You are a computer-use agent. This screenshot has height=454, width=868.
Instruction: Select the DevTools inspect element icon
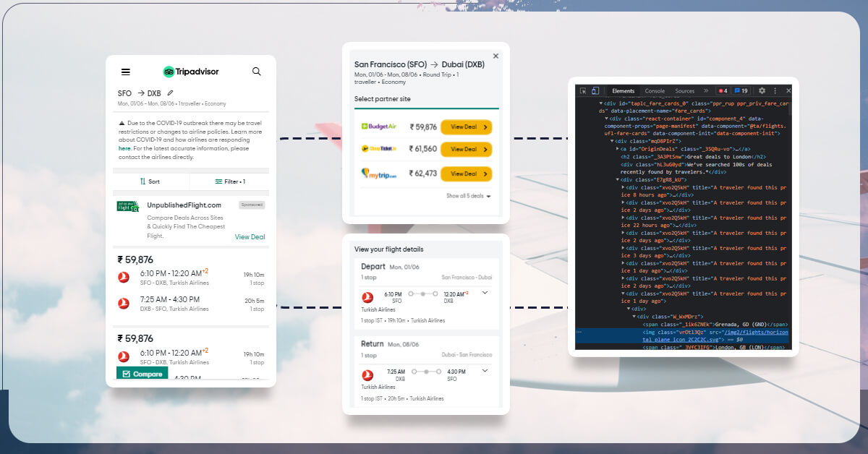[582, 91]
